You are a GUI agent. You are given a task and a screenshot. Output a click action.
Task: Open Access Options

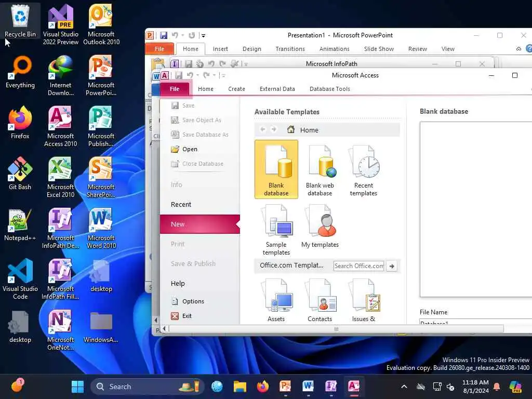[x=188, y=301]
